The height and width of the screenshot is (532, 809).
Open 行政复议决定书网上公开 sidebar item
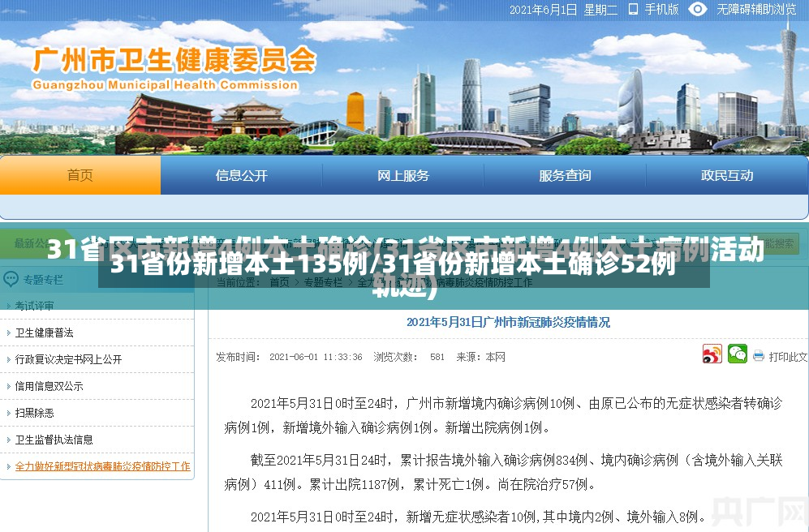[69, 360]
